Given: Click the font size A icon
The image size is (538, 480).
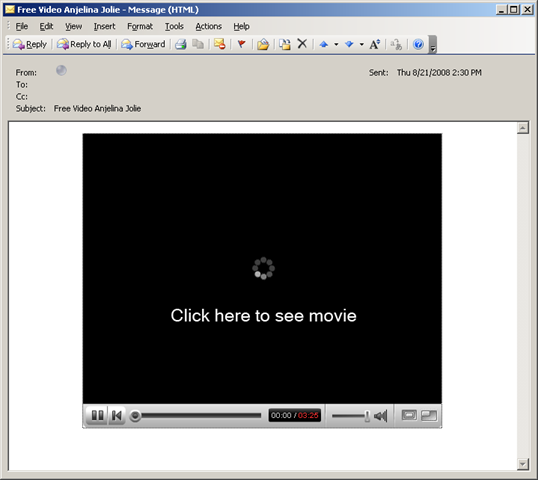Looking at the screenshot, I should pos(375,44).
